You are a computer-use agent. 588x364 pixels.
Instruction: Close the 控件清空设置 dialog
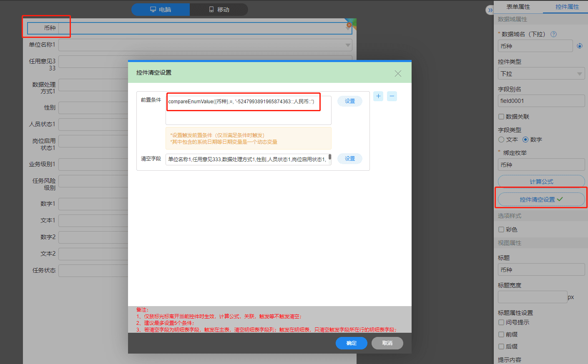398,73
